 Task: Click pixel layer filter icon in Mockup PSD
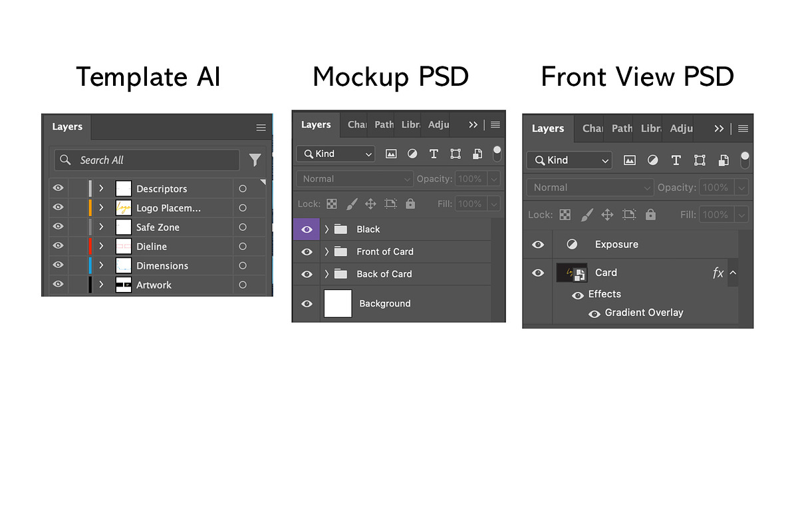[x=391, y=154]
